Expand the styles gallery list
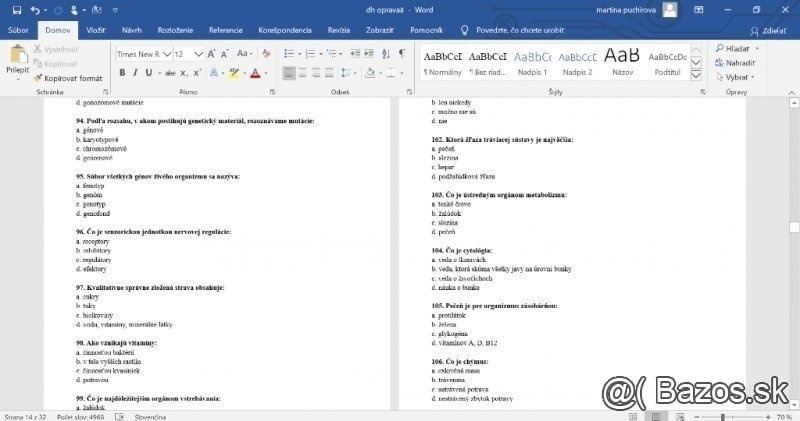This screenshot has width=800, height=421. pyautogui.click(x=694, y=76)
